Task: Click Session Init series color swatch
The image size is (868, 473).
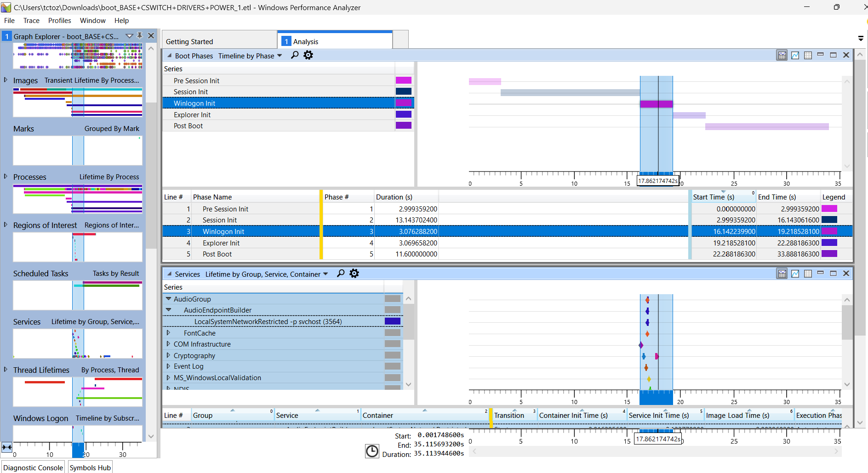Action: pyautogui.click(x=404, y=91)
